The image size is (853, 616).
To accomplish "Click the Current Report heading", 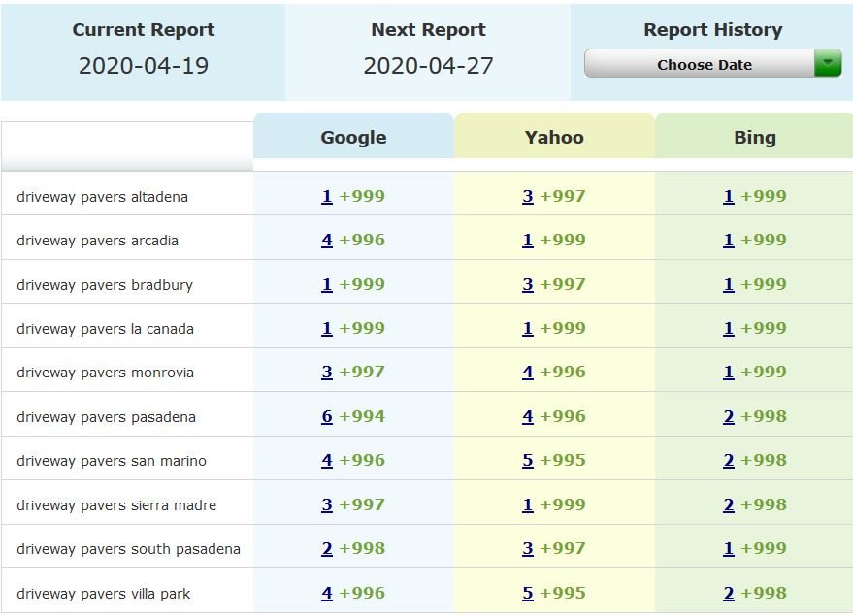I will (144, 29).
